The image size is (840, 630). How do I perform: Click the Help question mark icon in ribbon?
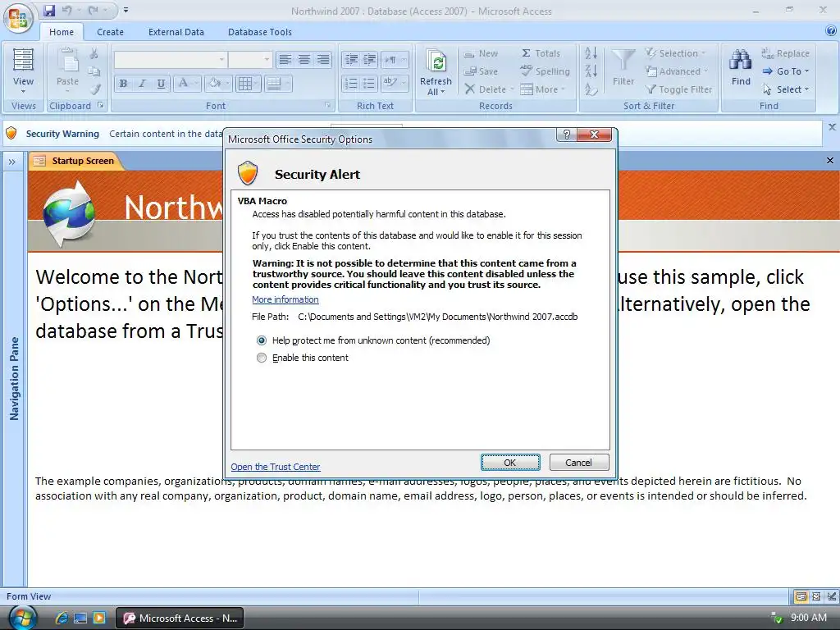(831, 31)
